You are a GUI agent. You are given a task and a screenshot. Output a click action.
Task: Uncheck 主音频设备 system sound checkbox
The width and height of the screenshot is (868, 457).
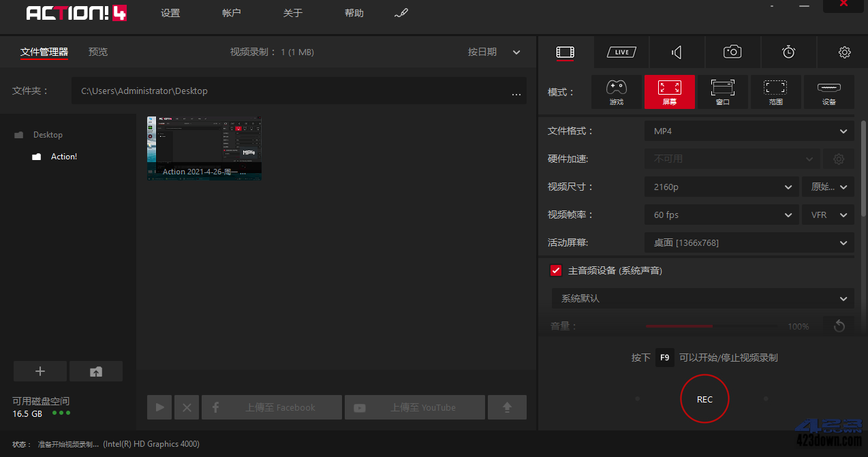pos(555,270)
